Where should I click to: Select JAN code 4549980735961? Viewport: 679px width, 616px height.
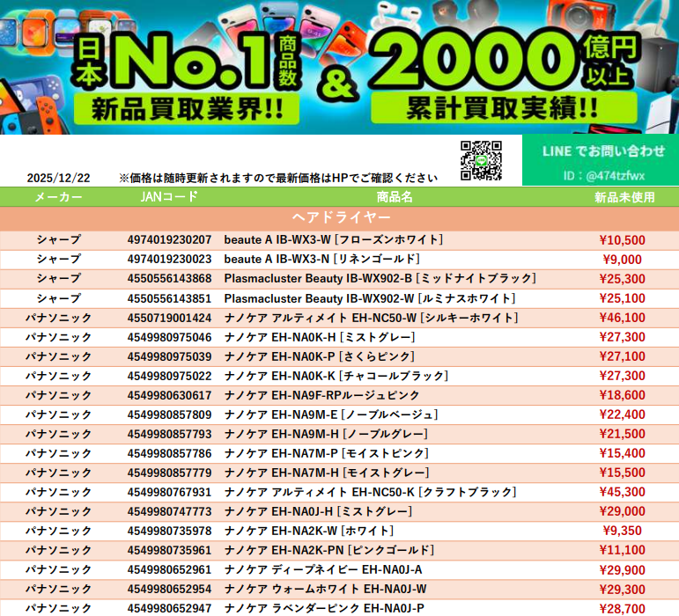(169, 550)
